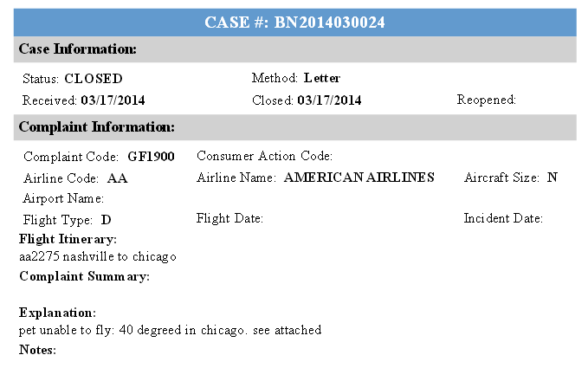588x368 pixels.
Task: Click the CLOSED status value
Action: (94, 79)
